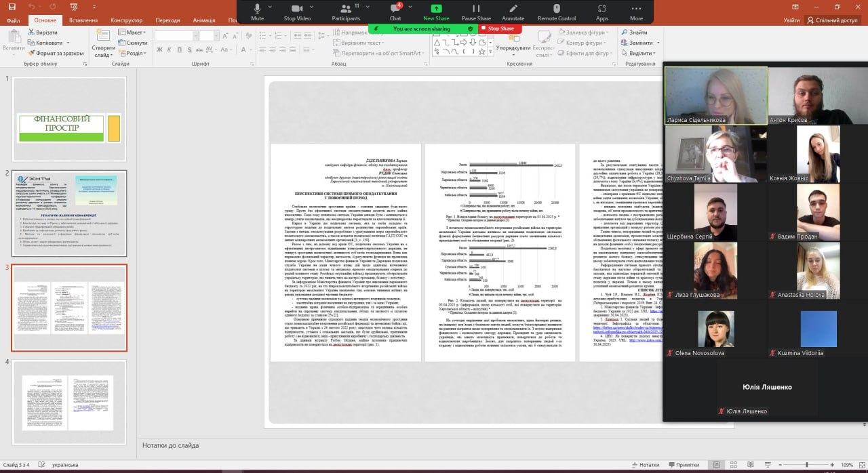Open the Розділ section dropdown
Screen dimensions: 868x473
point(132,53)
